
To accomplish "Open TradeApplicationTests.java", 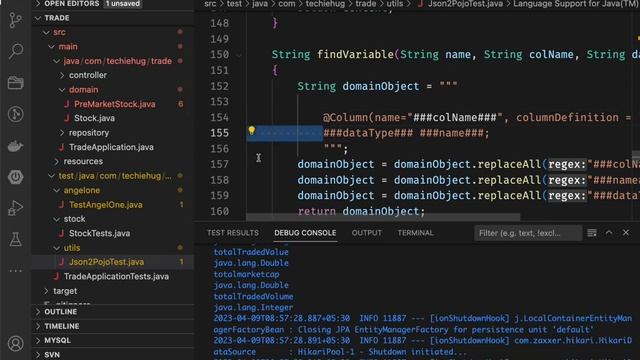I will (x=116, y=276).
